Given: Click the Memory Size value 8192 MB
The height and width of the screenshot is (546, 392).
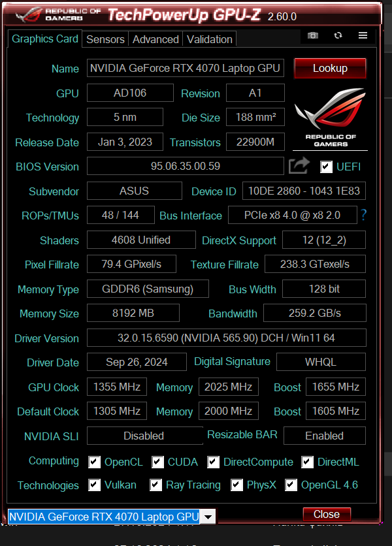Looking at the screenshot, I should click(133, 313).
